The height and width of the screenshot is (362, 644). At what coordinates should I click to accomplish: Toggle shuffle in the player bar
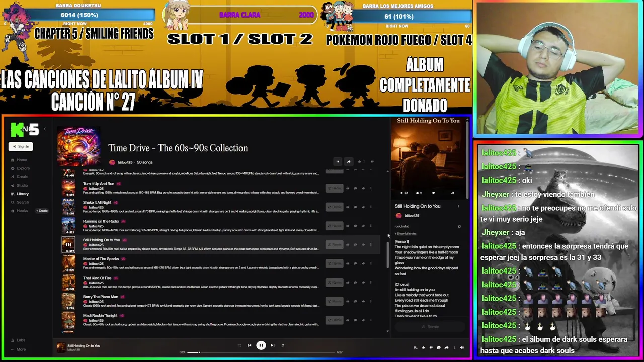[239, 345]
